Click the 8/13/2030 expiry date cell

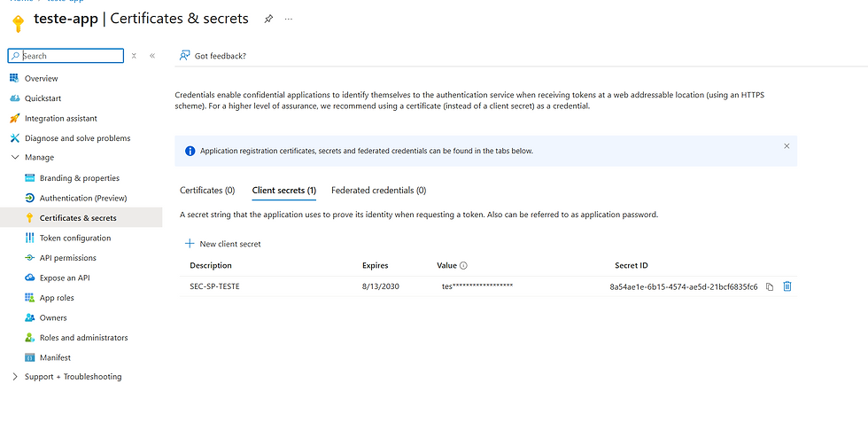[x=381, y=286]
